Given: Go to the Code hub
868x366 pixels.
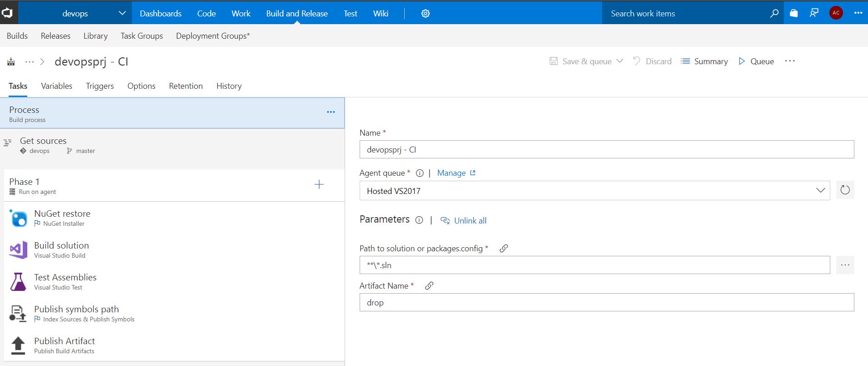Looking at the screenshot, I should pos(206,14).
